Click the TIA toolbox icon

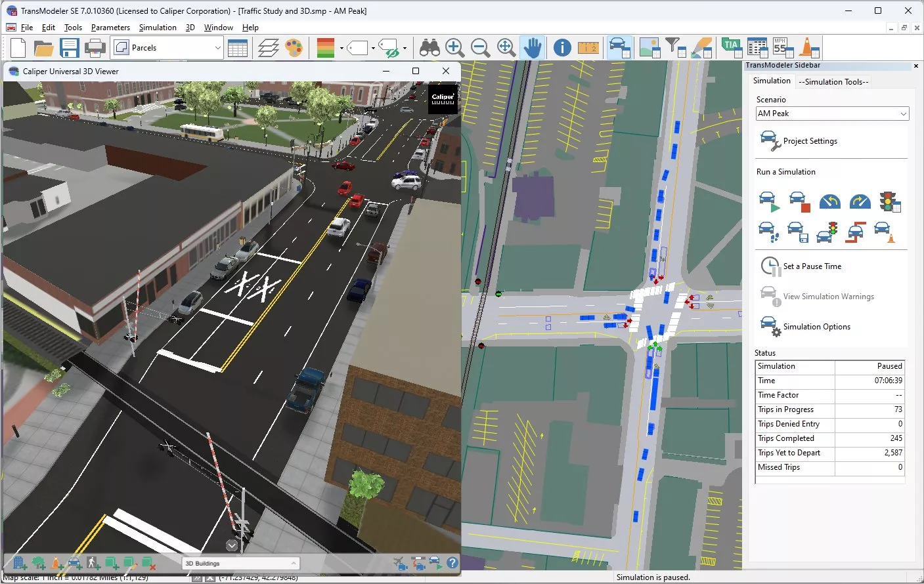point(731,48)
